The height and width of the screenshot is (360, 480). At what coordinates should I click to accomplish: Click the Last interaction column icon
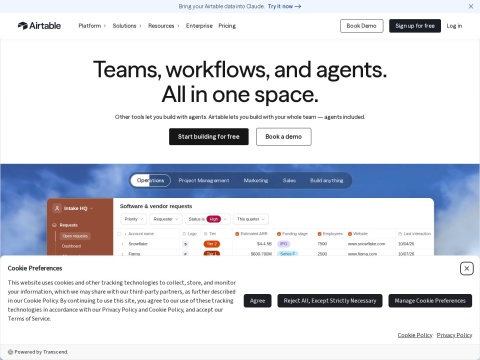pos(400,234)
